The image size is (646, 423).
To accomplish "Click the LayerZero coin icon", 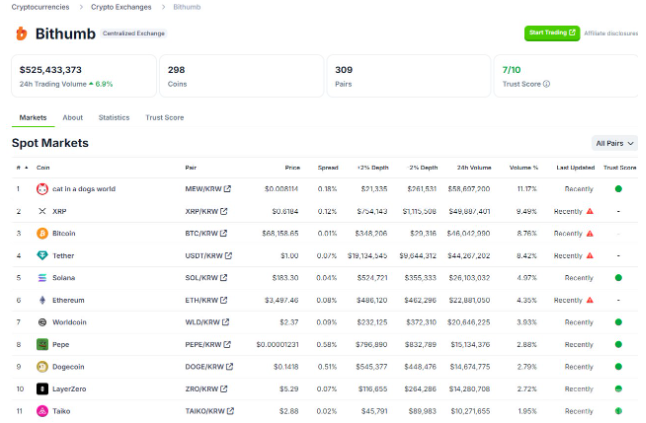I will [42, 389].
